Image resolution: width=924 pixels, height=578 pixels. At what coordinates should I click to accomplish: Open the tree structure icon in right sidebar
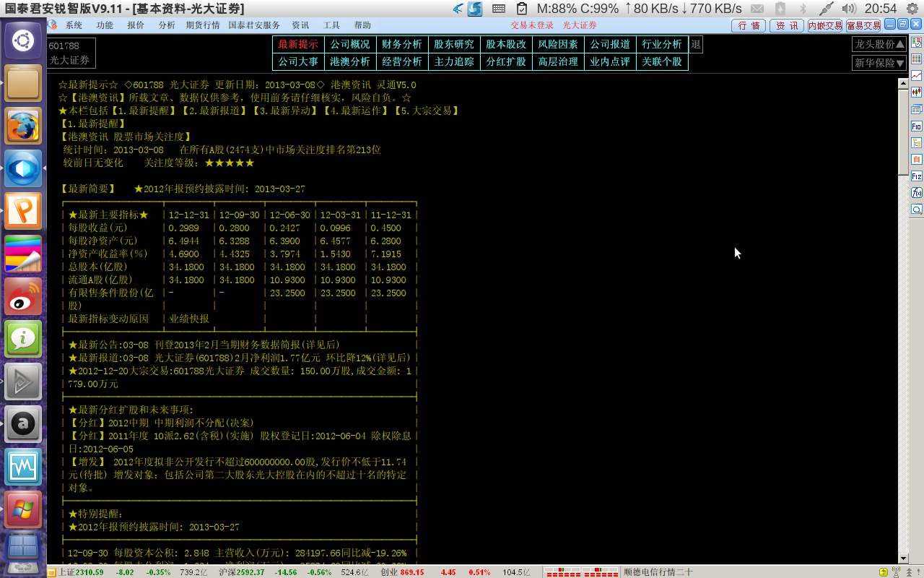coord(917,142)
